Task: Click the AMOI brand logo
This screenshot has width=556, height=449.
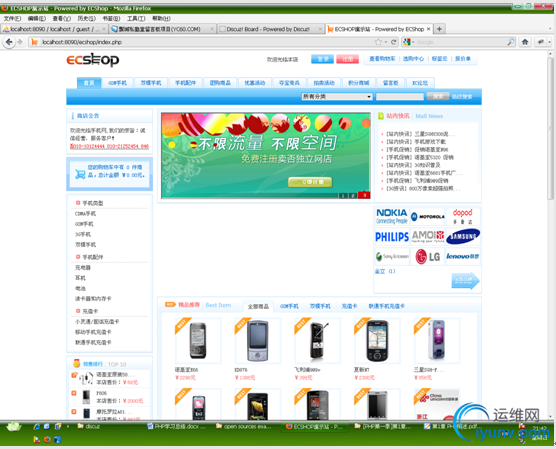Action: [x=428, y=237]
